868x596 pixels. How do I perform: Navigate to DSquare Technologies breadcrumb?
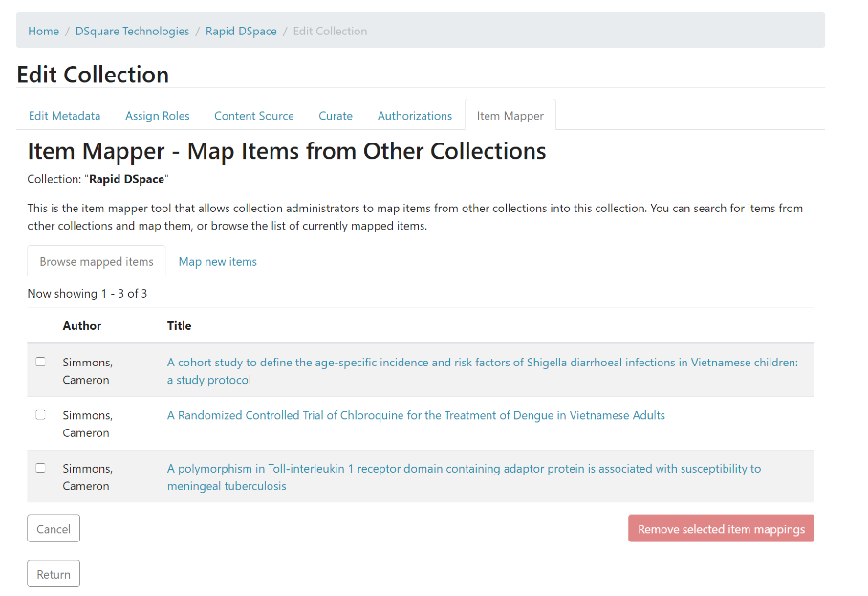coord(132,31)
